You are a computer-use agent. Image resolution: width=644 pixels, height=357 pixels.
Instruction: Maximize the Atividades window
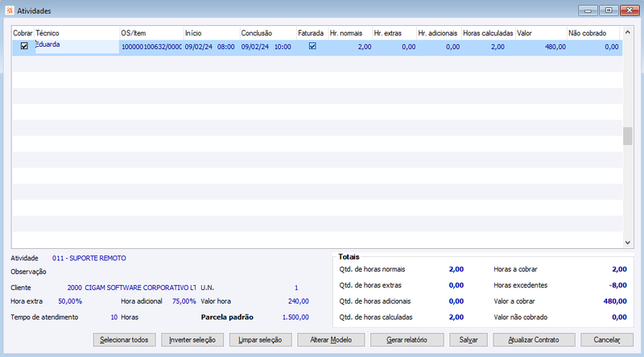pos(609,10)
